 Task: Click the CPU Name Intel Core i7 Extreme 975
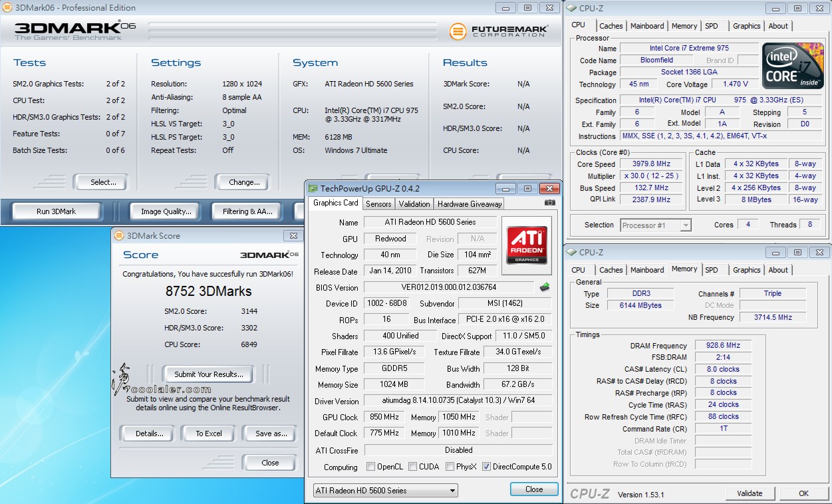(689, 48)
